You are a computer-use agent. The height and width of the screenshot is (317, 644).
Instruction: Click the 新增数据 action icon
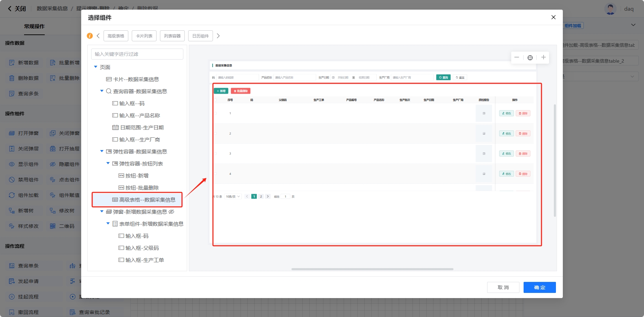point(12,63)
